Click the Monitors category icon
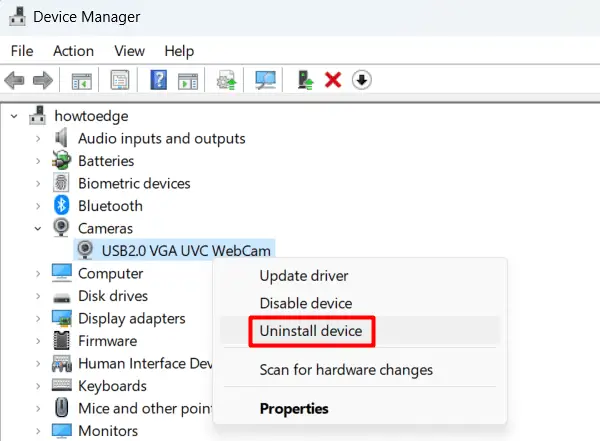Viewport: 600px width, 441px height. point(62,430)
